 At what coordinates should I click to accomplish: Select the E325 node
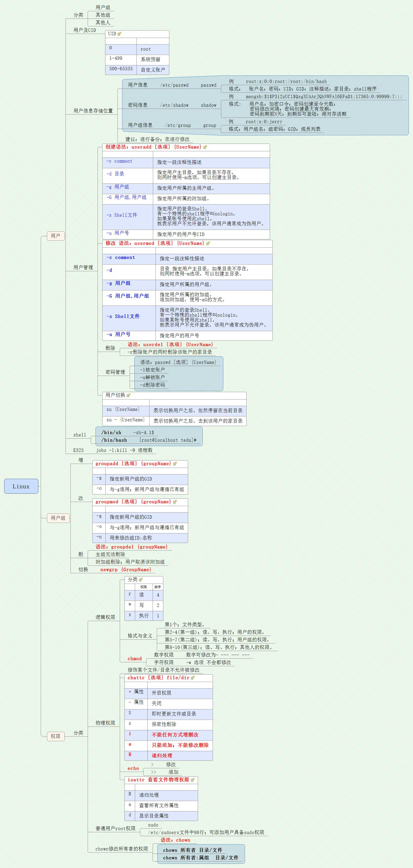coord(79,450)
